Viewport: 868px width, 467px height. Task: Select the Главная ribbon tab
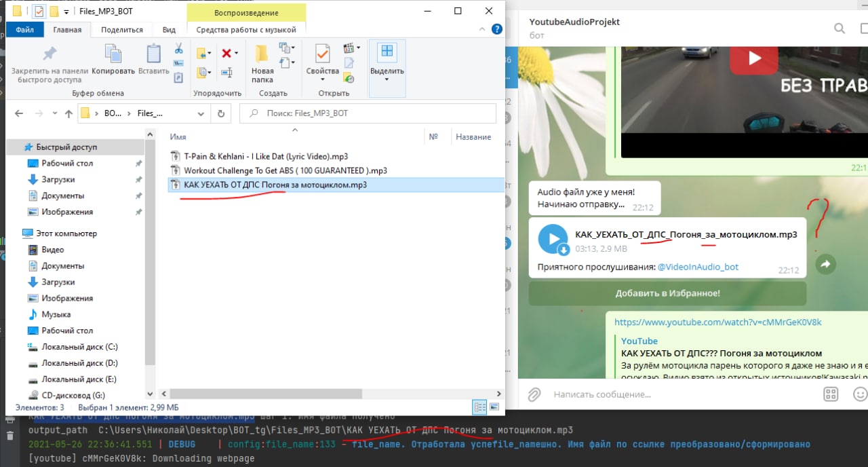tap(67, 30)
